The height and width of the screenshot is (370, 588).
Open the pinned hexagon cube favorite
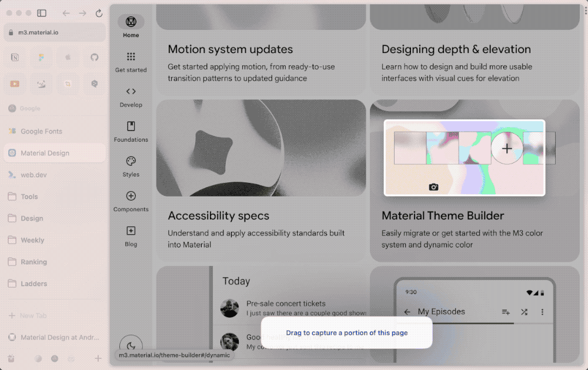pyautogui.click(x=95, y=84)
